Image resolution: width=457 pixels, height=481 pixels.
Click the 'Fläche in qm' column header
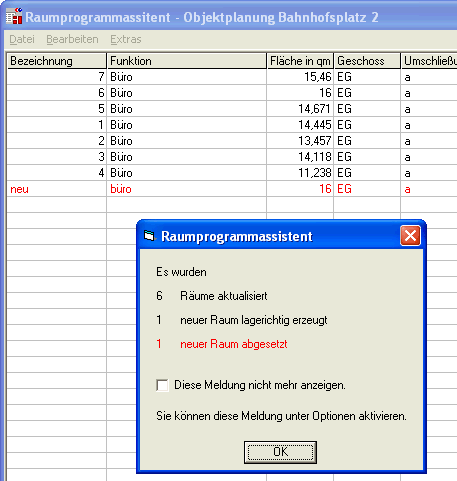300,61
